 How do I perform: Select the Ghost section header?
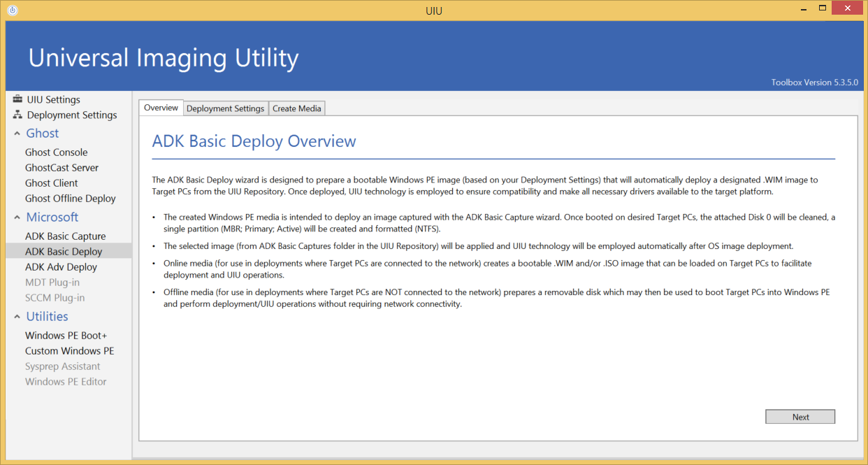[43, 133]
